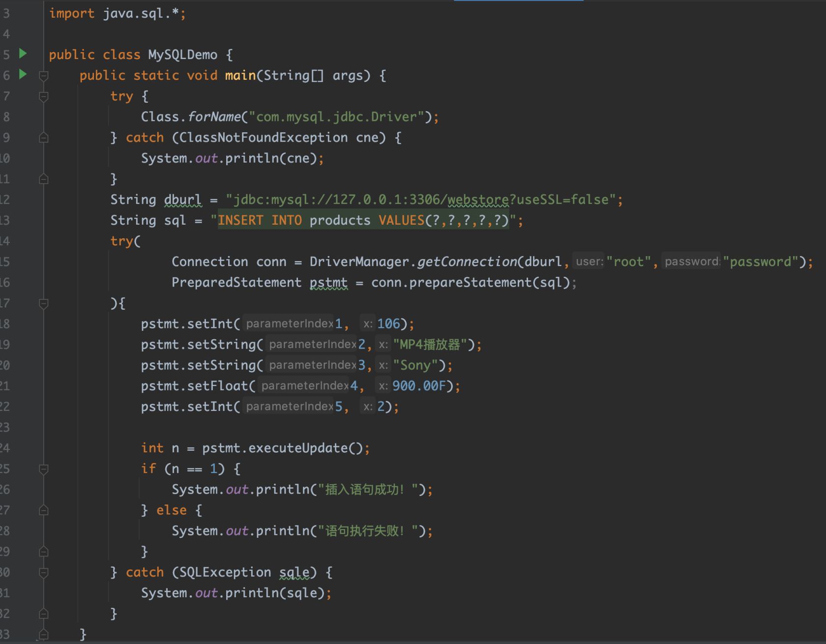
Task: Click the getConnection method call
Action: tap(467, 262)
